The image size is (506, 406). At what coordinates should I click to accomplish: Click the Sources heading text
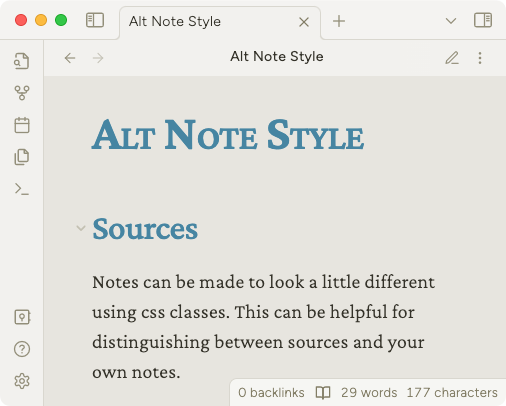point(145,229)
